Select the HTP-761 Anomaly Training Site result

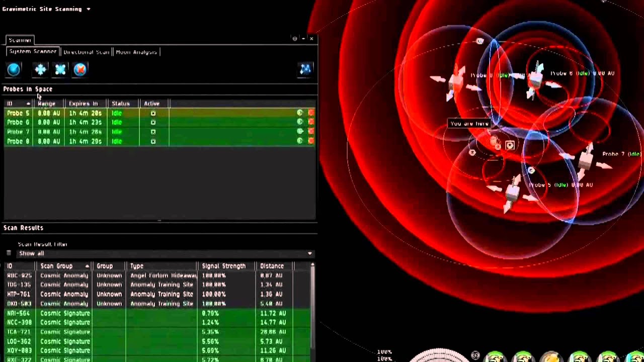(157, 294)
